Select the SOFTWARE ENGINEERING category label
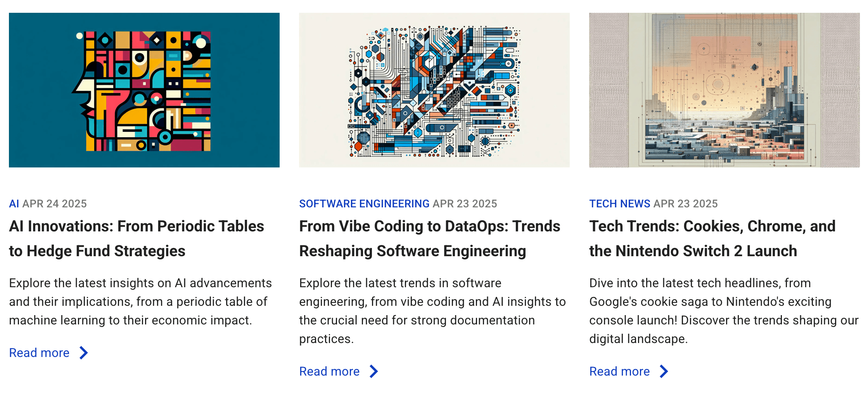Screen dimensions: 868x400 364,203
